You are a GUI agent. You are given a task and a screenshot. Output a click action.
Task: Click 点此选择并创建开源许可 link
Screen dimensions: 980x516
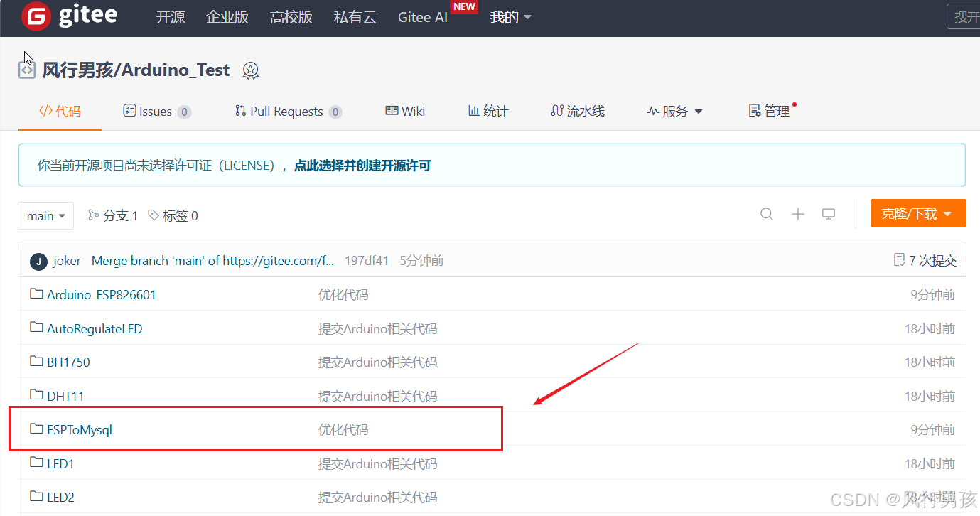pyautogui.click(x=362, y=166)
